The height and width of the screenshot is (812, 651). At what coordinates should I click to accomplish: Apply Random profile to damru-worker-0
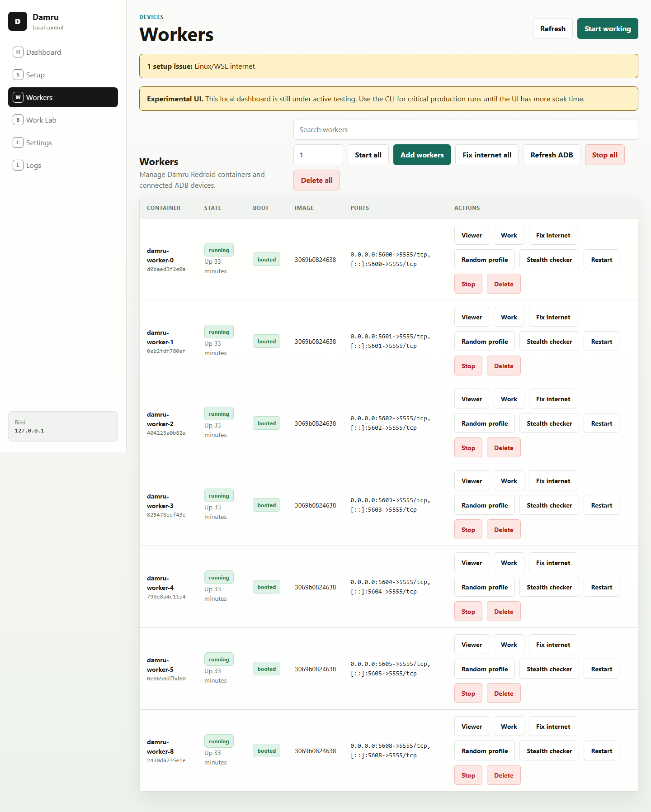click(x=485, y=260)
